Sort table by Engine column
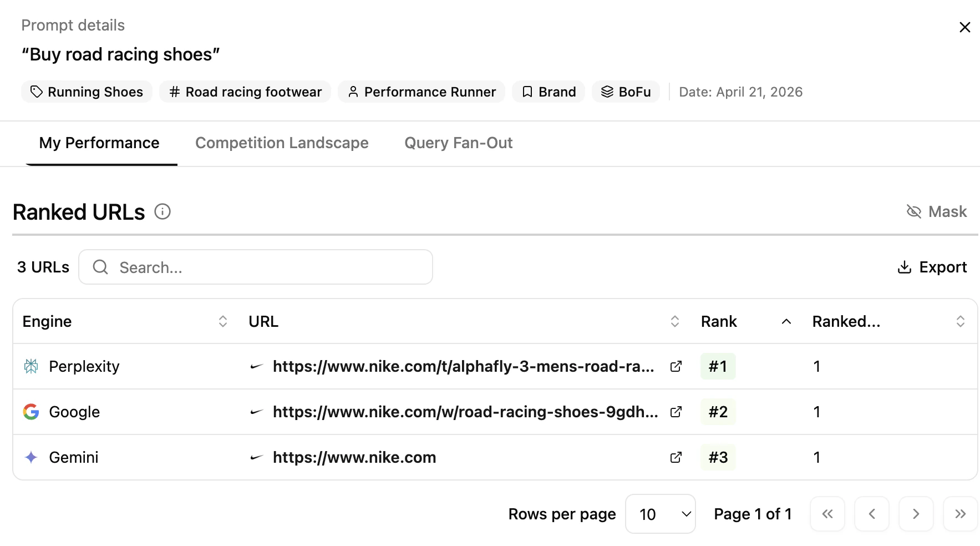Image resolution: width=980 pixels, height=546 pixels. 223,321
